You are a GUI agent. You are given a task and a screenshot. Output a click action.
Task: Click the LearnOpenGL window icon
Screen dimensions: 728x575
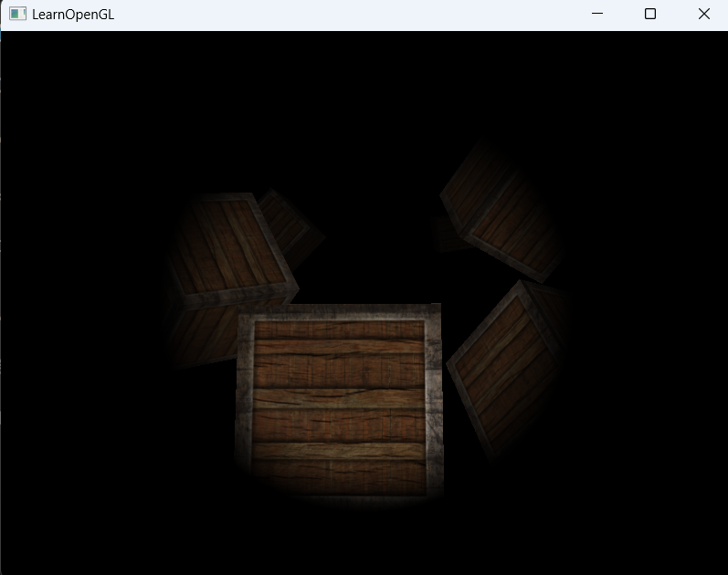pos(17,15)
